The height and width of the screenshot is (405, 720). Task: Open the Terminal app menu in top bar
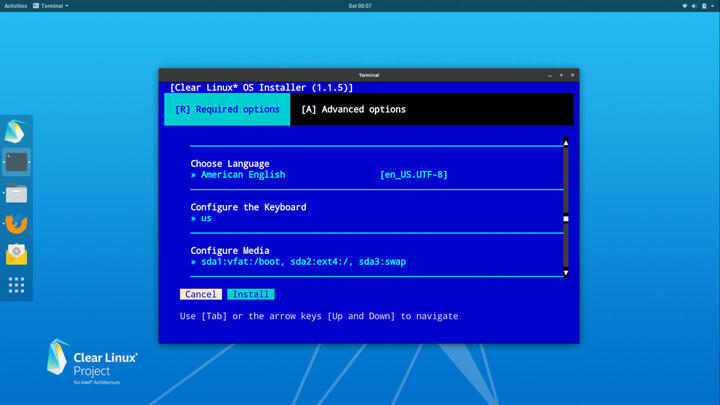click(x=51, y=6)
